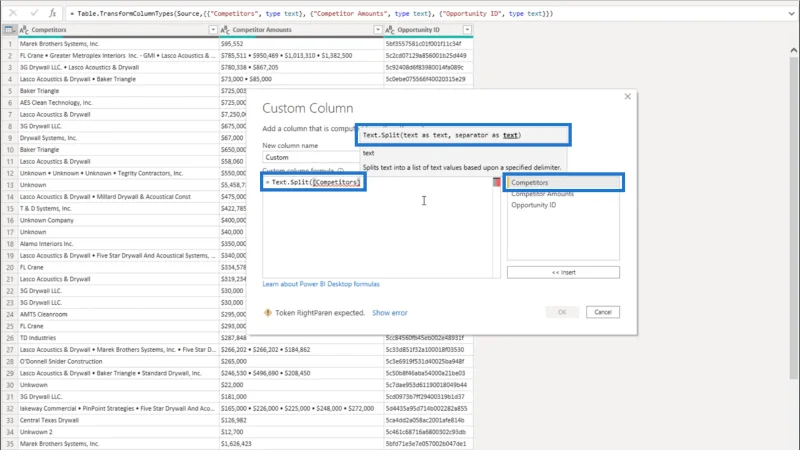Screen dimensions: 800x450
Task: Select cell $780,338 • $867,205
Action: [301, 67]
